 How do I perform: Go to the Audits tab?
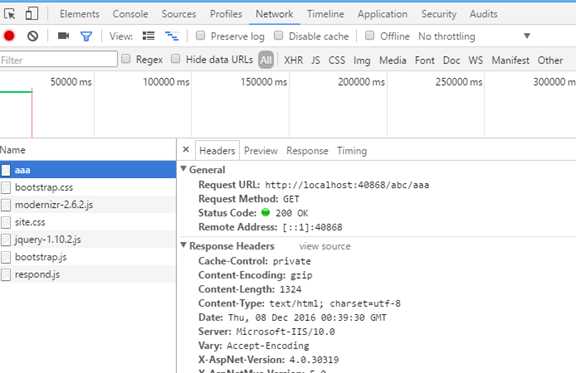point(483,14)
